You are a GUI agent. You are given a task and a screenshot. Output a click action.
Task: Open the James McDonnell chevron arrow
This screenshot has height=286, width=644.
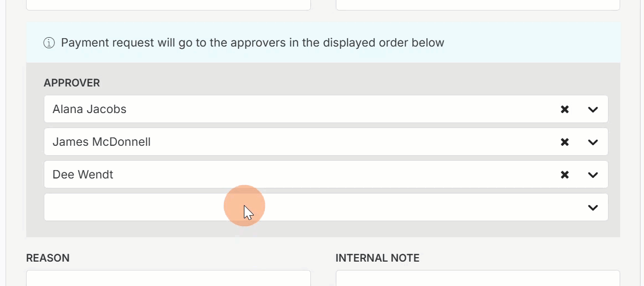pyautogui.click(x=592, y=142)
